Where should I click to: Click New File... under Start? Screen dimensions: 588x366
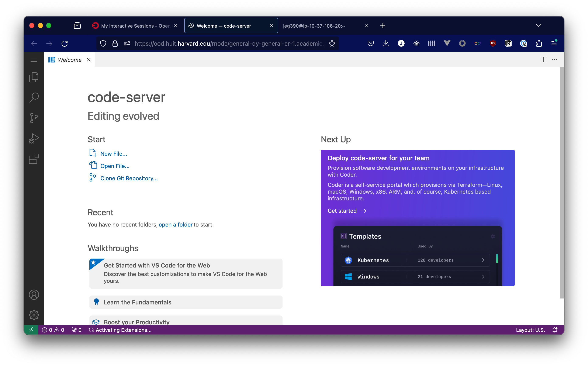[114, 154]
